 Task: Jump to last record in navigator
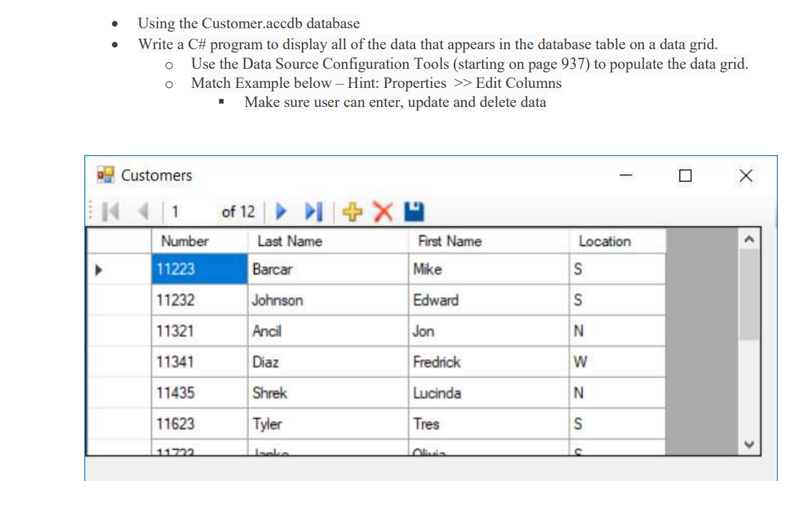click(x=314, y=212)
